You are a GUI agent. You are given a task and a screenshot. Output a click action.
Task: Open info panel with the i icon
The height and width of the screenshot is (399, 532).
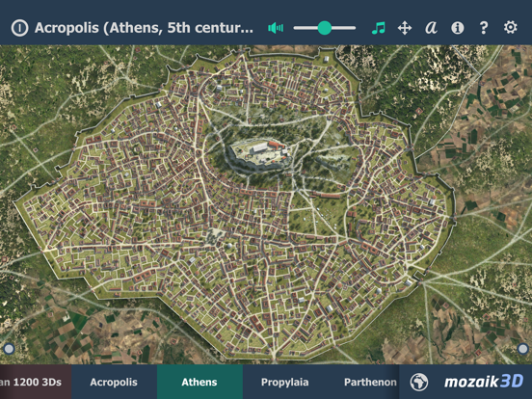458,28
